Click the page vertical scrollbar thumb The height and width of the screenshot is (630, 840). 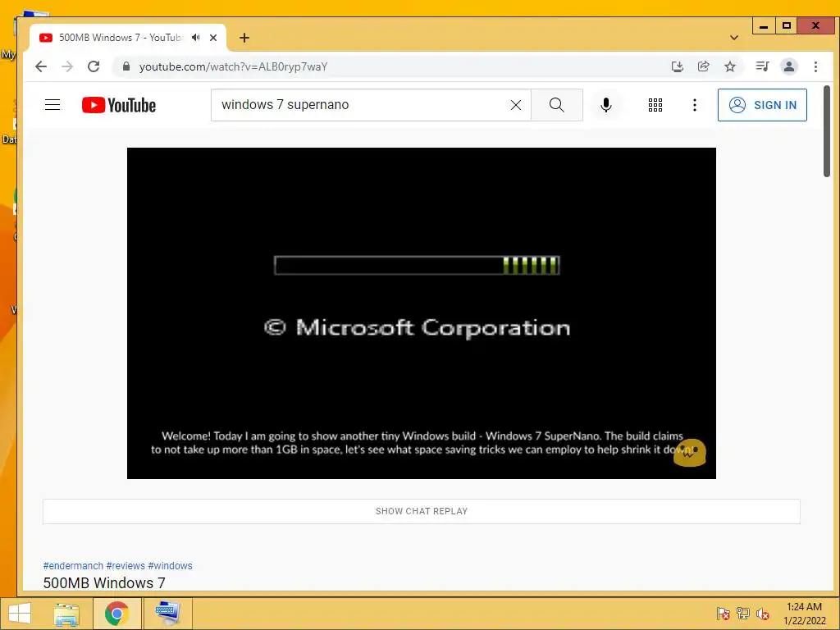pyautogui.click(x=827, y=131)
